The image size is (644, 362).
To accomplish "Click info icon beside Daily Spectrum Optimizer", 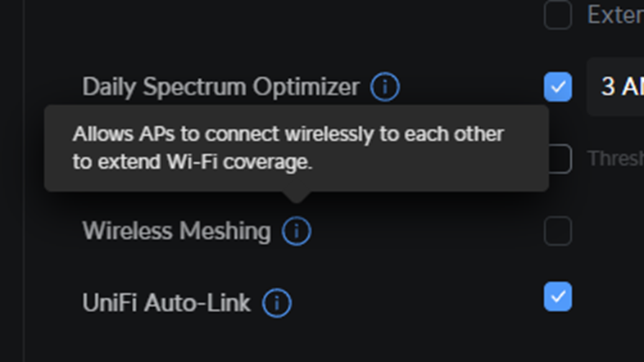I will click(x=385, y=87).
